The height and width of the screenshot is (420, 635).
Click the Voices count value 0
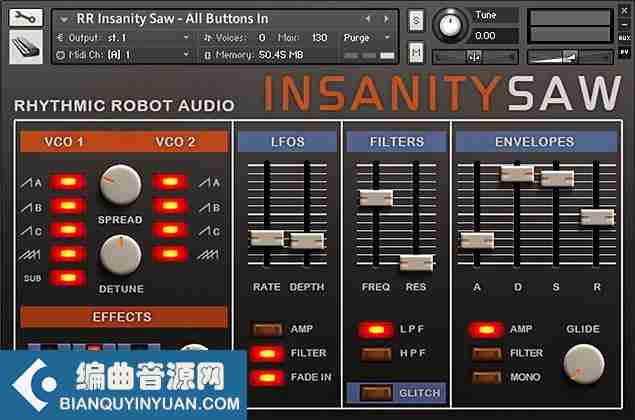262,38
